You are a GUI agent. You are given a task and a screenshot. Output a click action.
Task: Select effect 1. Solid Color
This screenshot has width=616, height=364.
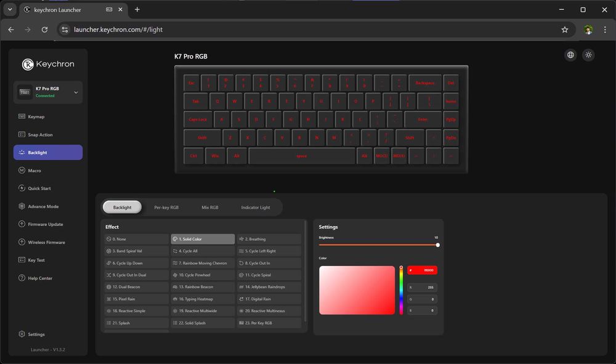point(203,239)
